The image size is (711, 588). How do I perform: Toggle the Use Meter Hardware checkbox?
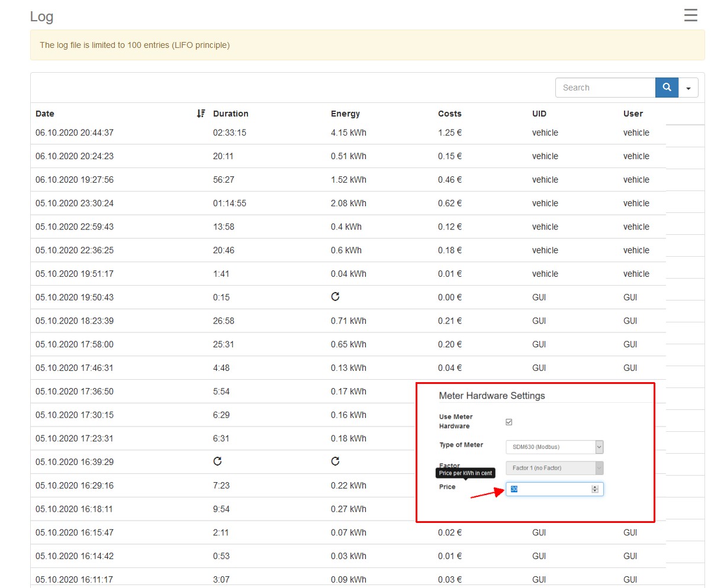(509, 422)
